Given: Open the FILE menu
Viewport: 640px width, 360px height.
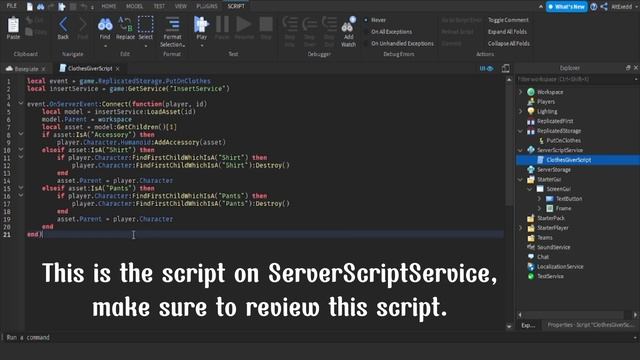Looking at the screenshot, I should point(11,6).
